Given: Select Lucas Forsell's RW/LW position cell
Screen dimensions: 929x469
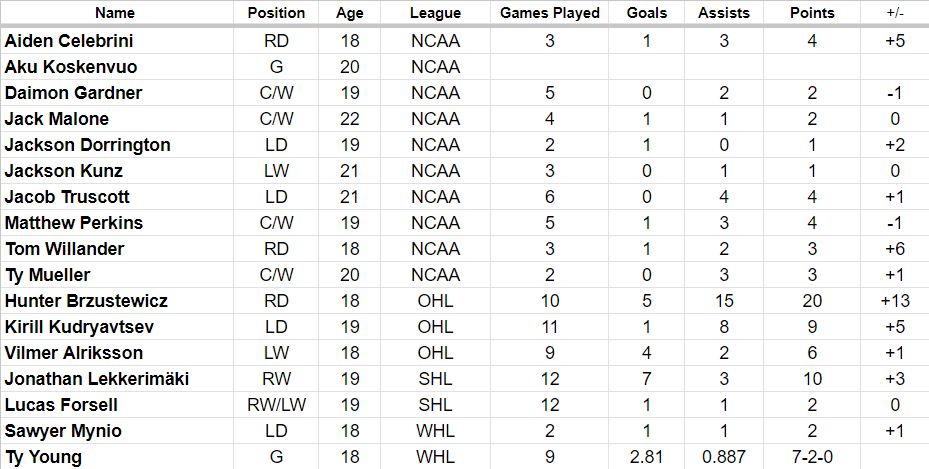Looking at the screenshot, I should [x=276, y=405].
